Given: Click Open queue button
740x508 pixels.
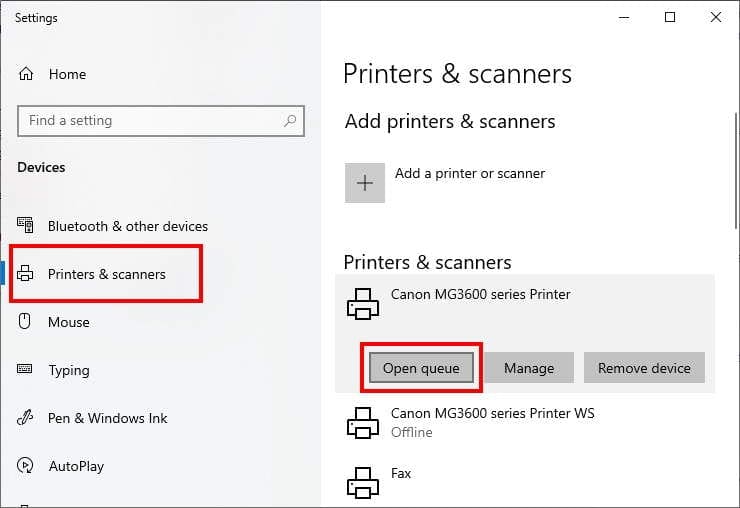Looking at the screenshot, I should (421, 368).
